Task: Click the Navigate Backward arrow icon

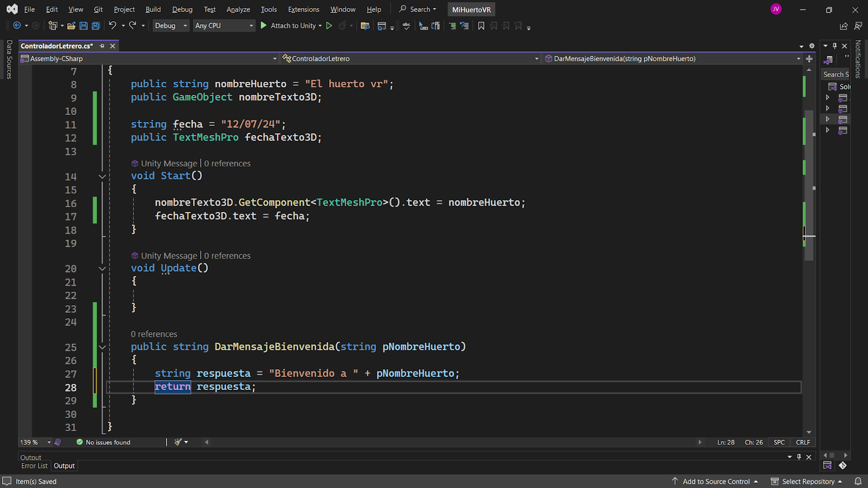Action: [x=17, y=25]
